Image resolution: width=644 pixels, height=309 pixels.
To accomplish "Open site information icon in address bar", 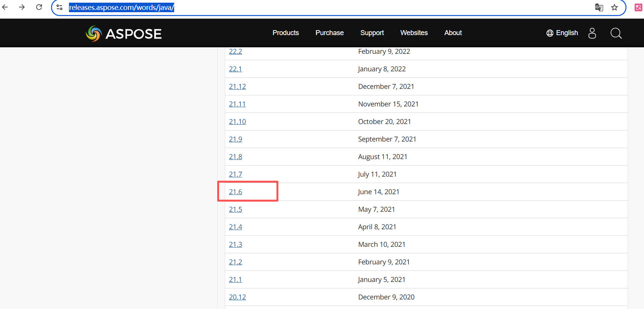I will click(59, 7).
